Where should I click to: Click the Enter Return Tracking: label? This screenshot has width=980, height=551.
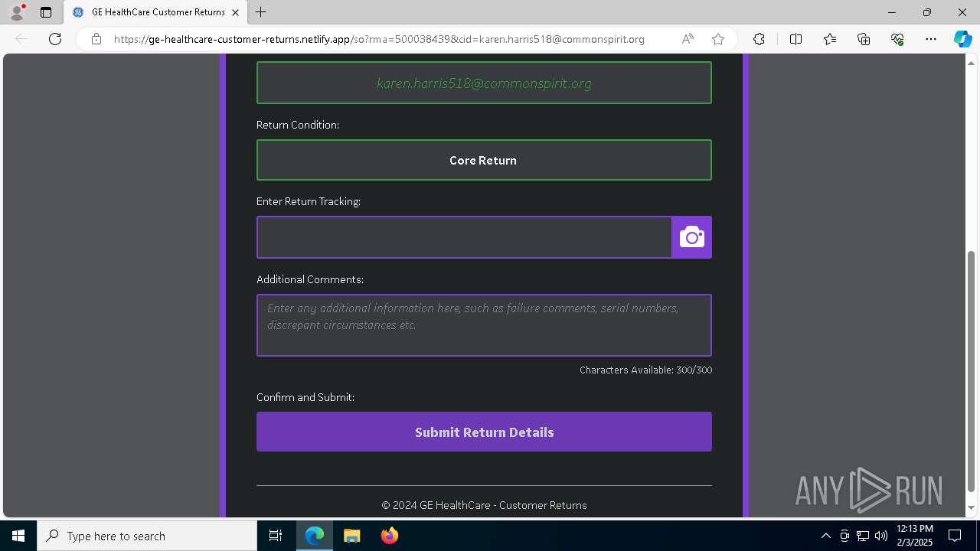(x=309, y=201)
